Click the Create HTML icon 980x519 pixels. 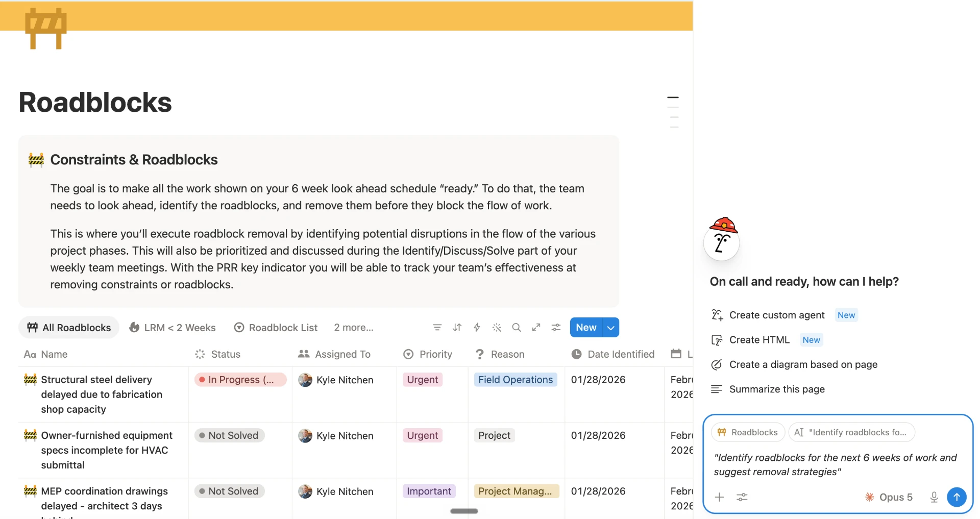pyautogui.click(x=717, y=340)
